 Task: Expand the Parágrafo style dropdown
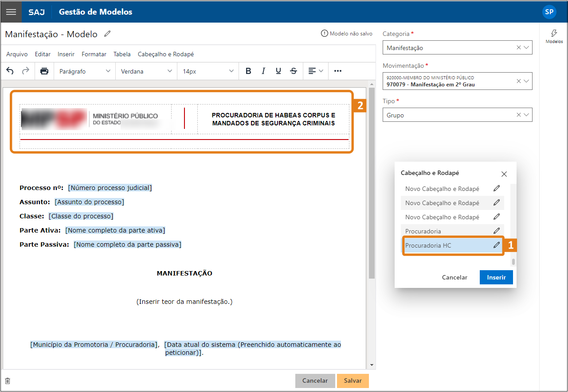[x=85, y=71]
